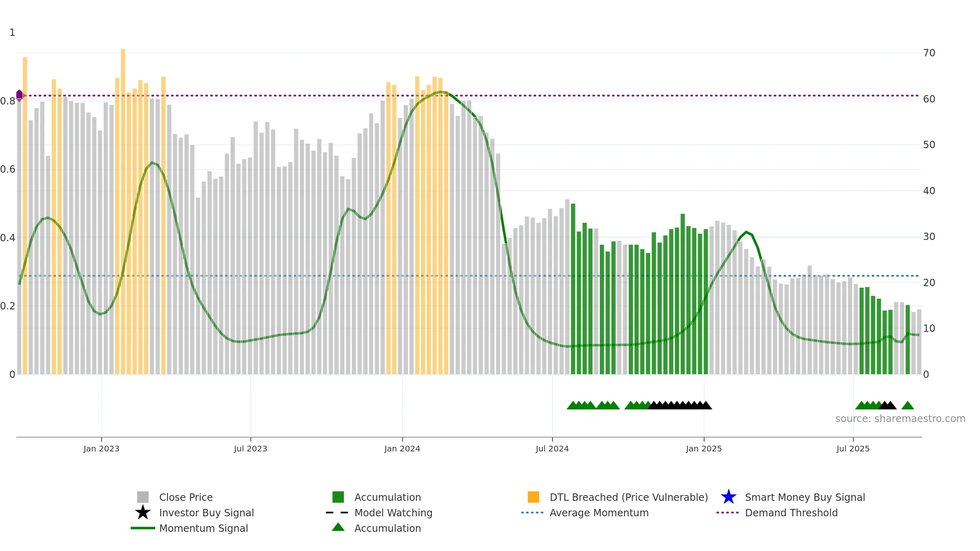Image resolution: width=980 pixels, height=551 pixels.
Task: Click the Jul 2025 axis label
Action: [853, 449]
